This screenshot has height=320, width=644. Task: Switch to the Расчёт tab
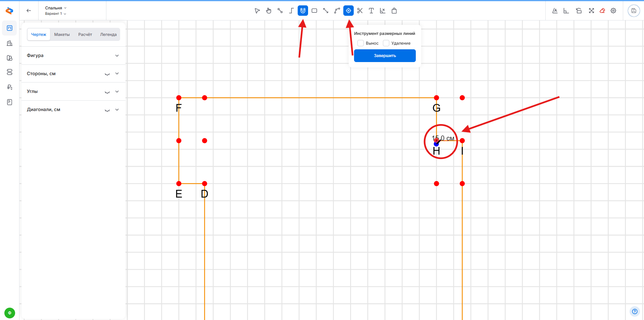[85, 35]
